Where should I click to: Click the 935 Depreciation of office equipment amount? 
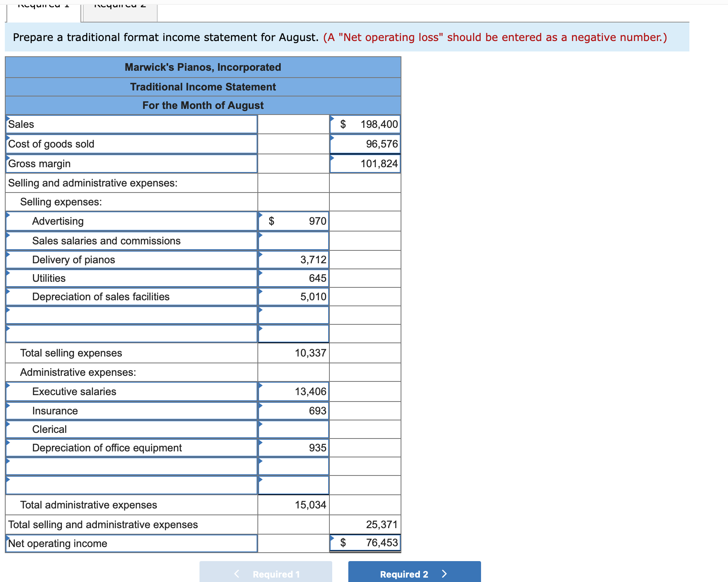click(293, 447)
